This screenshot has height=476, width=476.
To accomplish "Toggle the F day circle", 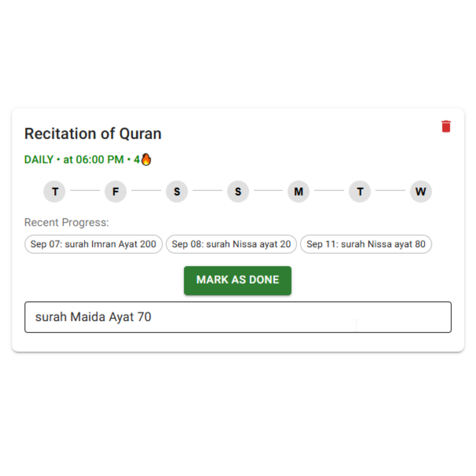I will [x=115, y=192].
